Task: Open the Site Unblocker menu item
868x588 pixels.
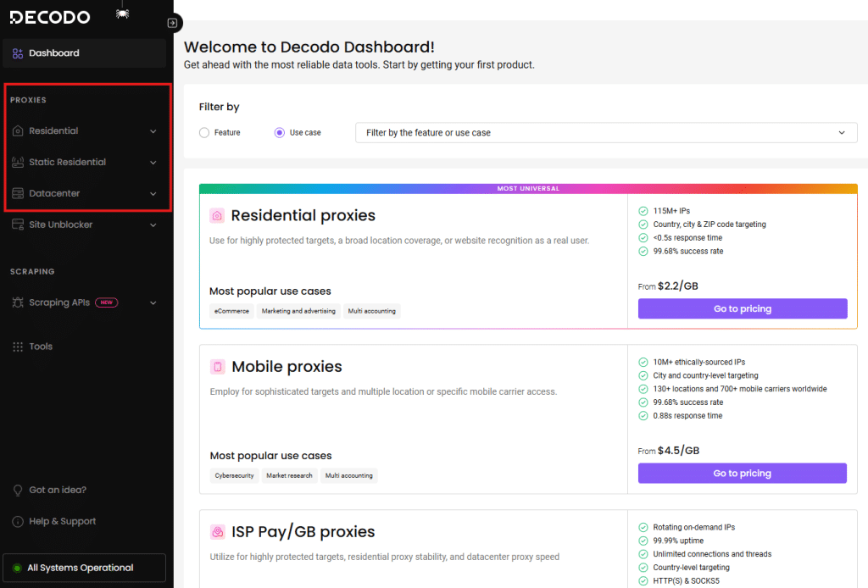Action: tap(84, 225)
